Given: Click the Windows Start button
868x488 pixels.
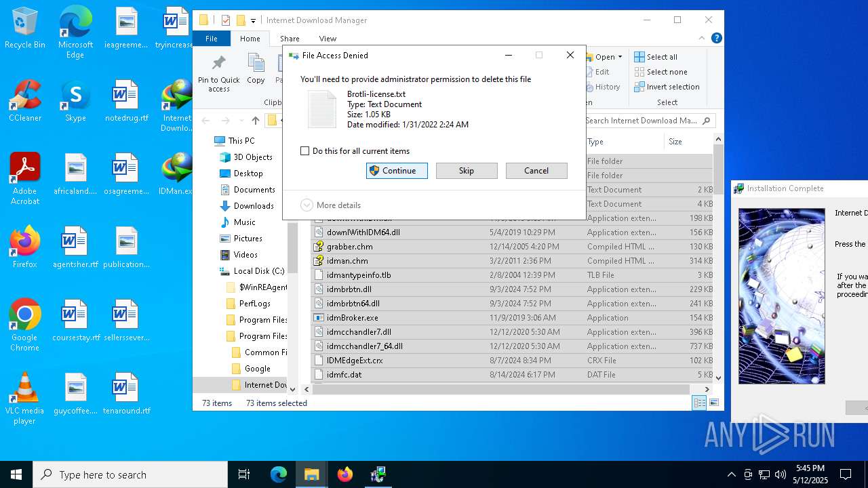Looking at the screenshot, I should pos(16,474).
